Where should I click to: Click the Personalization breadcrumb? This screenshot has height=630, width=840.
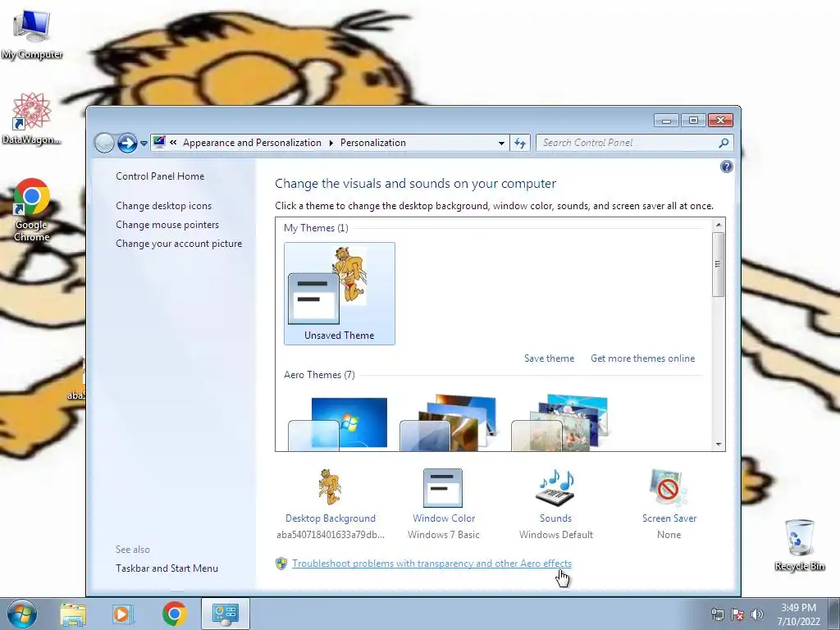pyautogui.click(x=373, y=143)
